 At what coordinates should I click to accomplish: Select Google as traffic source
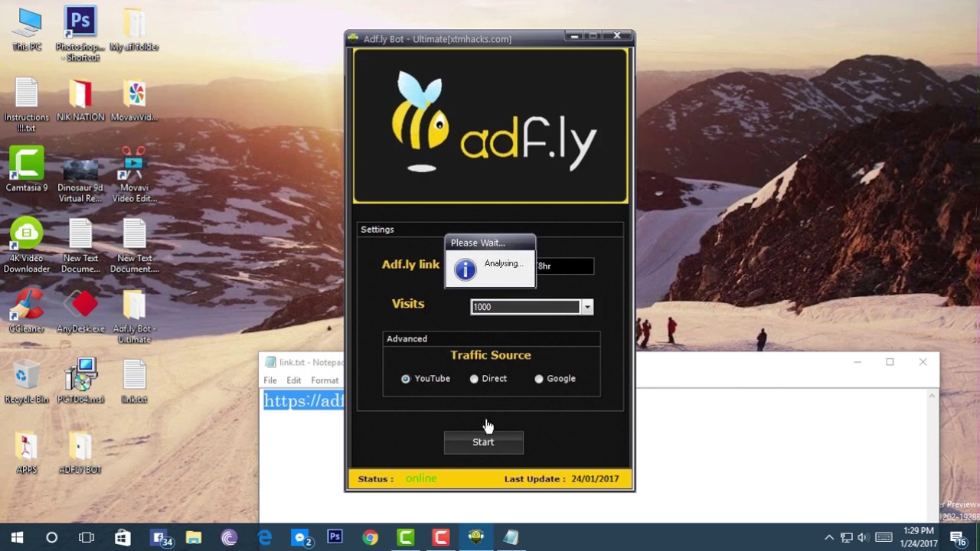tap(539, 378)
